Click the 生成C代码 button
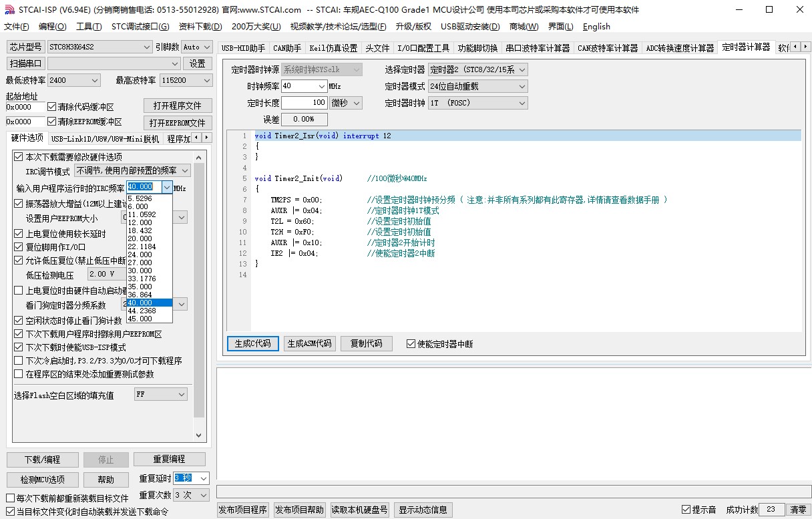The image size is (812, 519). click(252, 343)
